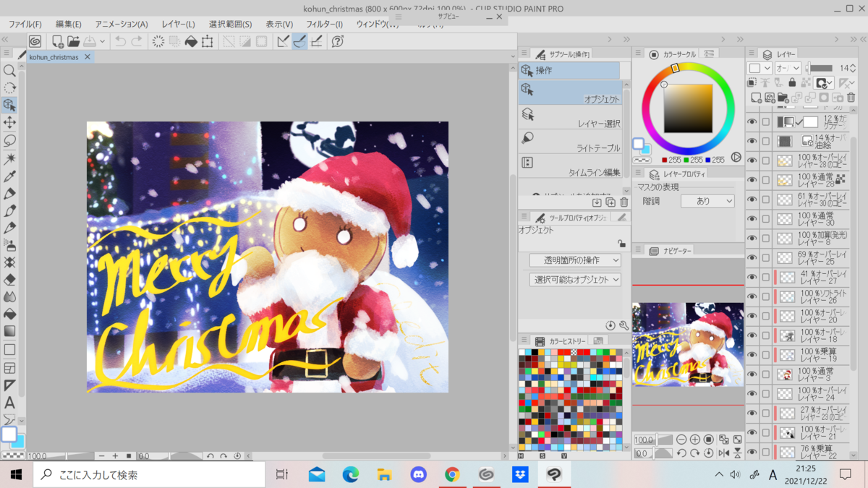This screenshot has height=488, width=868.
Task: Toggle Snap to Special Ruler icon
Action: (299, 41)
